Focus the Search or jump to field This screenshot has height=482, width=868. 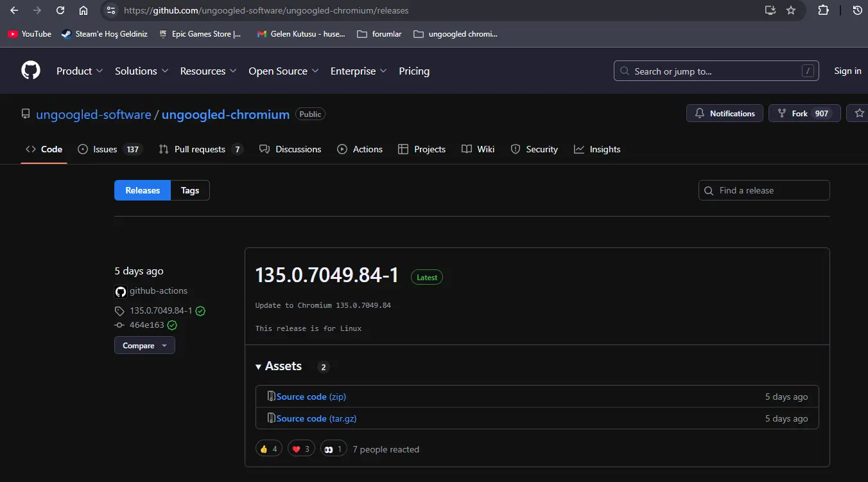[x=716, y=71]
